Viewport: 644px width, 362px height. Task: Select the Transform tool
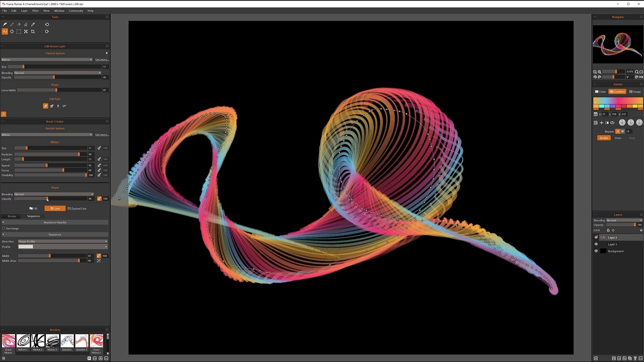(26, 31)
